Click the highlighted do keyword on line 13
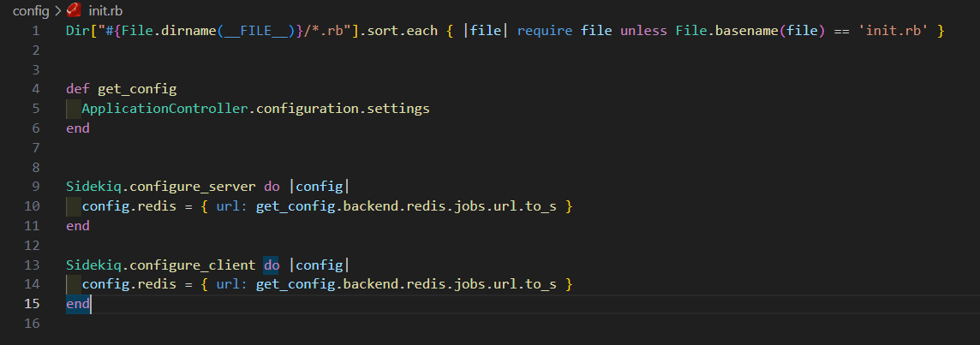Image resolution: width=980 pixels, height=345 pixels. pyautogui.click(x=272, y=265)
